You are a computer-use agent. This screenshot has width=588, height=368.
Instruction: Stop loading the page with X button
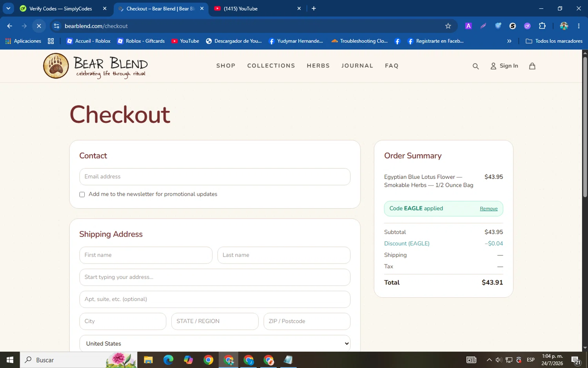[39, 26]
